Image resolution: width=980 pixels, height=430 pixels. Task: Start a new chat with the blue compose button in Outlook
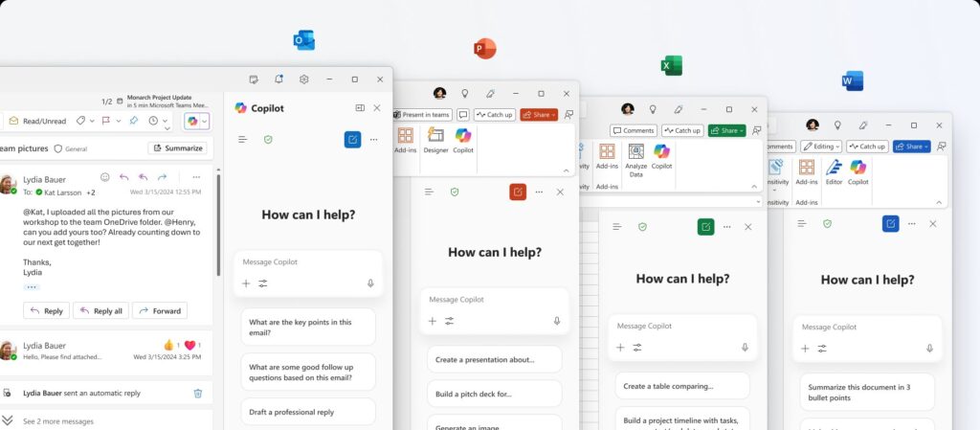[352, 140]
